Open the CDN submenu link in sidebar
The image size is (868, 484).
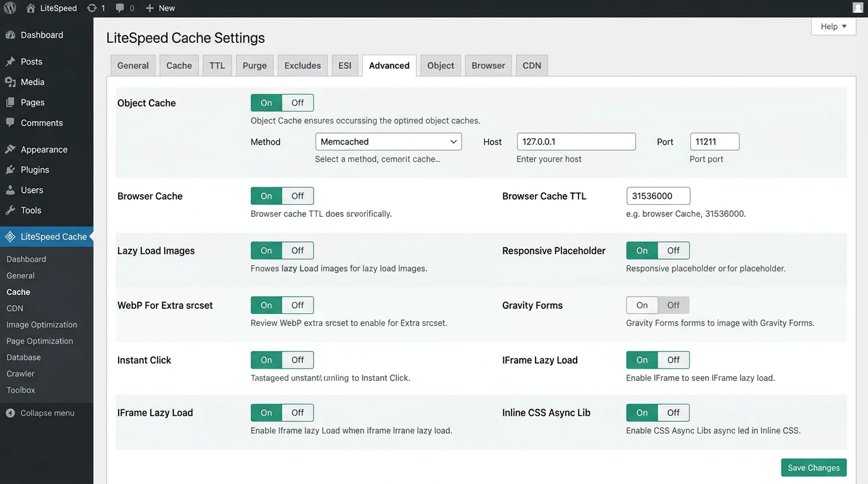click(15, 308)
